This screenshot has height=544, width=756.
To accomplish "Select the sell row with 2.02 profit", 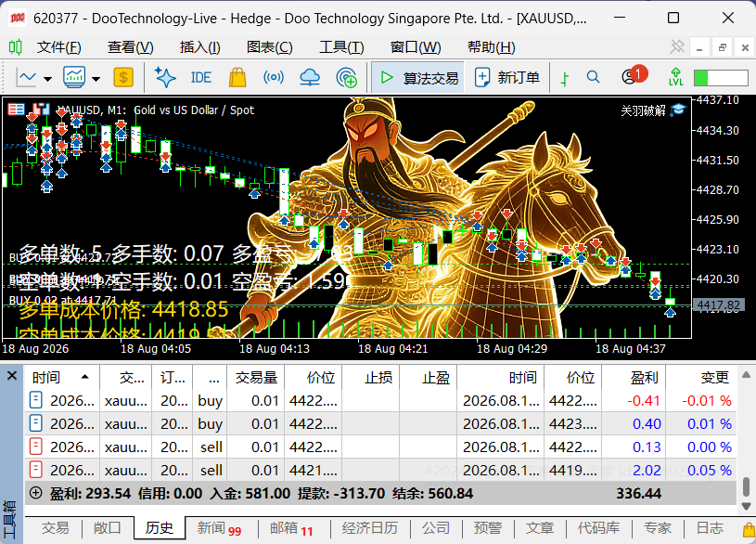I will (381, 470).
